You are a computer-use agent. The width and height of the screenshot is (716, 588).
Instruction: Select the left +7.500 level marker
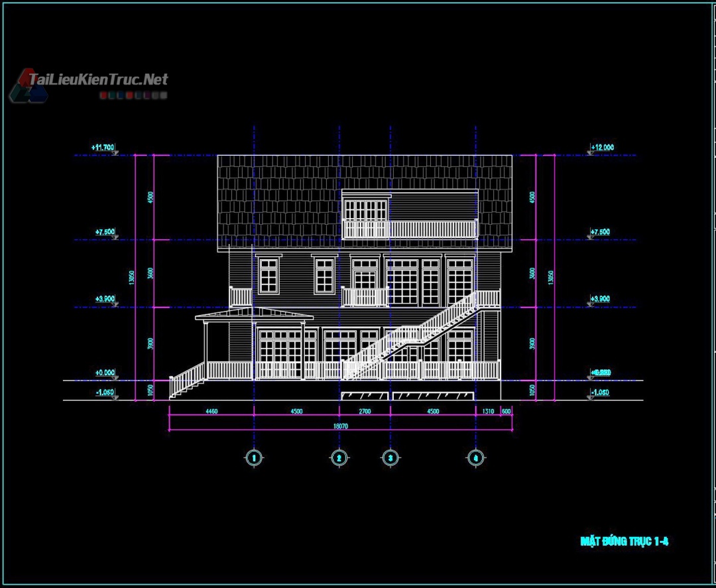tap(105, 232)
